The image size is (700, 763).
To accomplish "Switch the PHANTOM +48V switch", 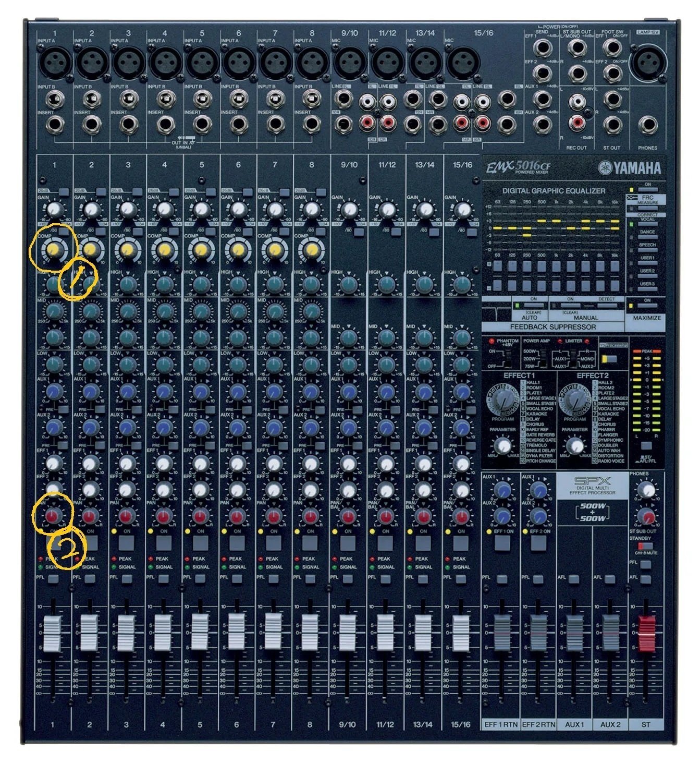I will (509, 358).
